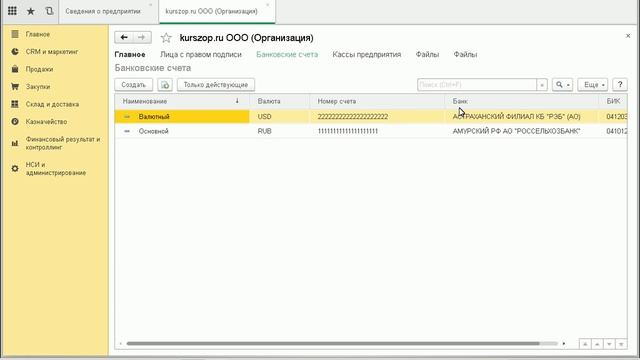Open the Главное section of the organization
The width and height of the screenshot is (640, 360).
(x=130, y=54)
